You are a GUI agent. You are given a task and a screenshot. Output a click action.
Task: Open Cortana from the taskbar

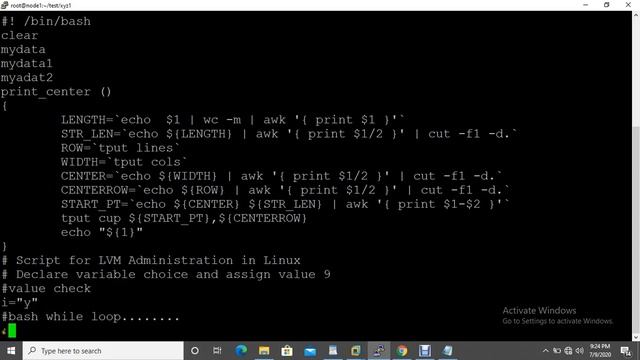195,351
